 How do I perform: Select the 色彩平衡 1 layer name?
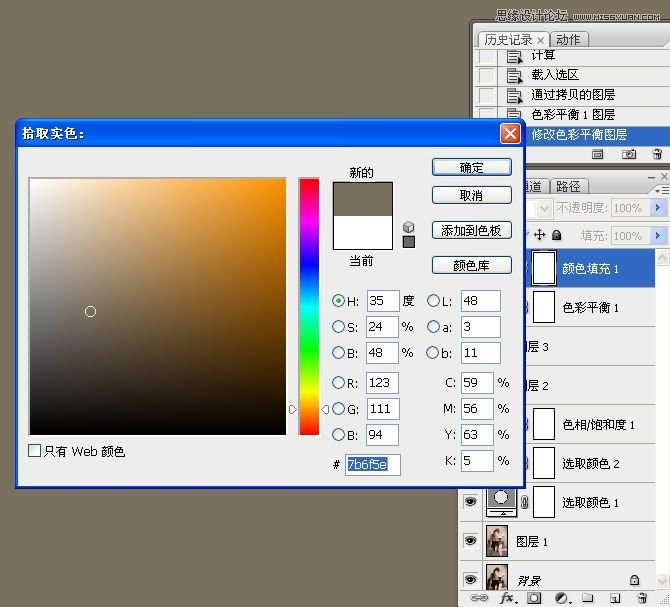click(x=590, y=308)
